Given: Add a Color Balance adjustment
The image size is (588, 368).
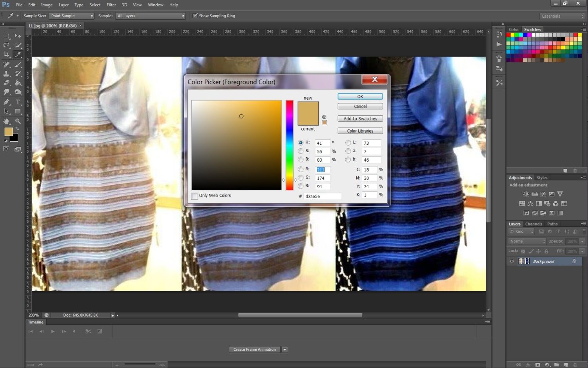Looking at the screenshot, I should 530,204.
